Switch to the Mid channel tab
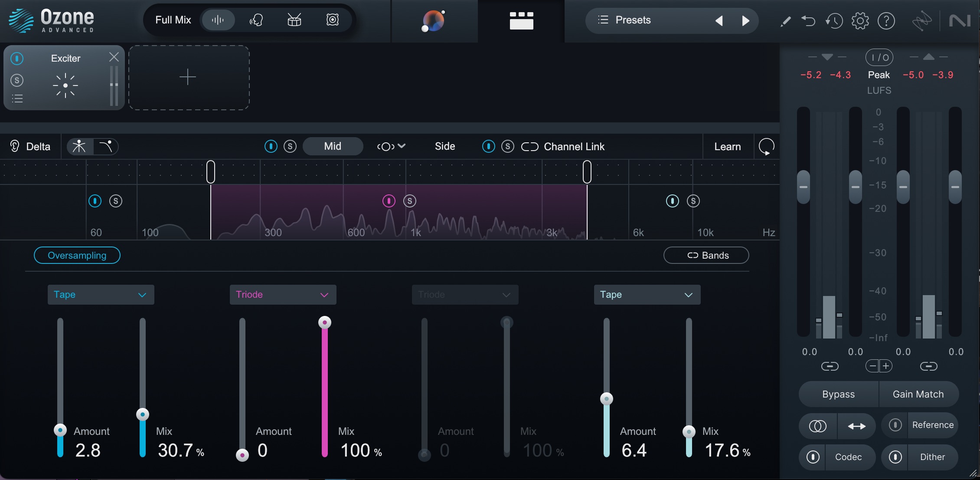The image size is (980, 480). tap(333, 146)
